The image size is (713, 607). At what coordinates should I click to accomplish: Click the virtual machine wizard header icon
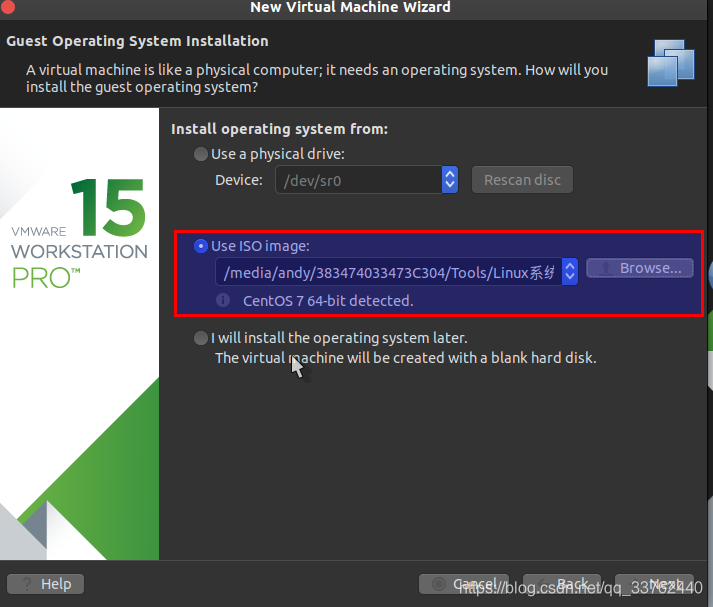point(671,63)
